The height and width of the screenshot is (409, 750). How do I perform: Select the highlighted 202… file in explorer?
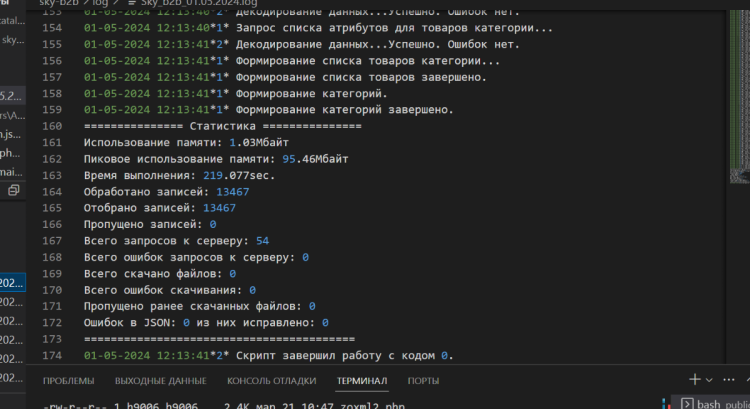[x=14, y=284]
